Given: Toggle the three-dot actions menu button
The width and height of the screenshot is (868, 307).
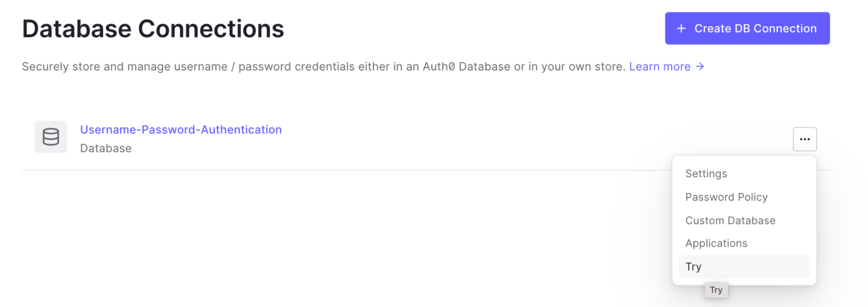Looking at the screenshot, I should 805,139.
